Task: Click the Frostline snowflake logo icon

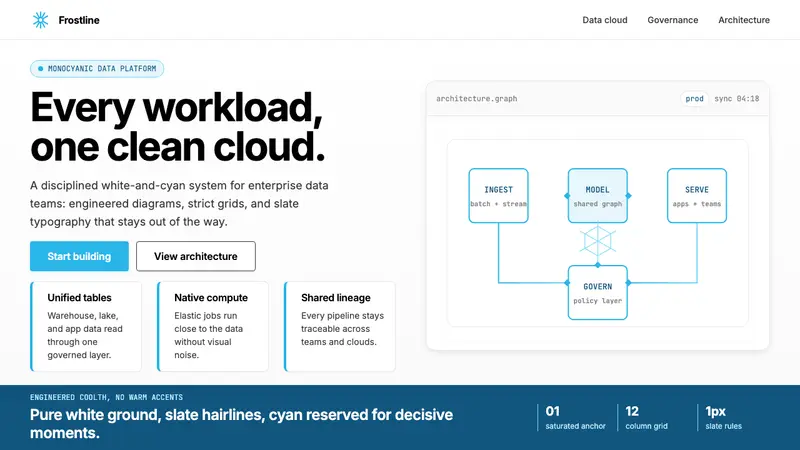Action: tap(40, 20)
